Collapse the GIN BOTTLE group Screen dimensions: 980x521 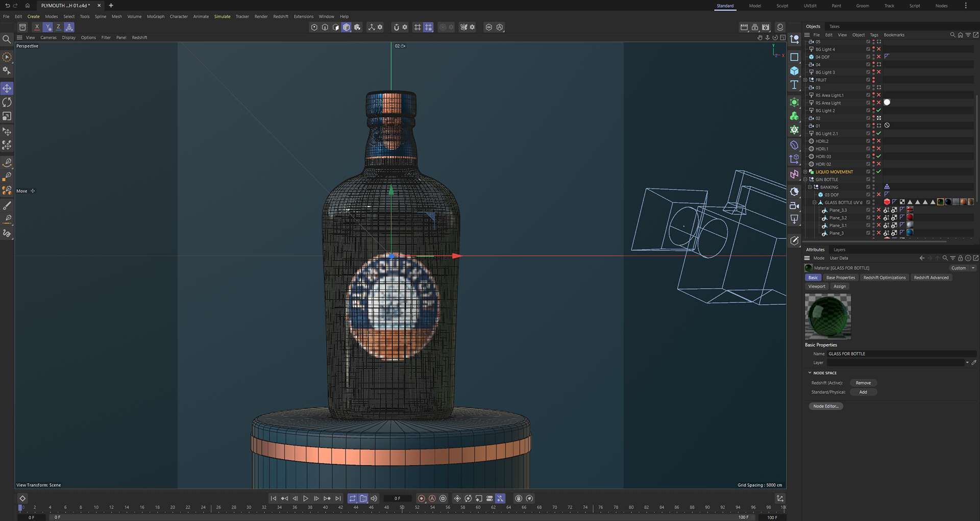[806, 180]
